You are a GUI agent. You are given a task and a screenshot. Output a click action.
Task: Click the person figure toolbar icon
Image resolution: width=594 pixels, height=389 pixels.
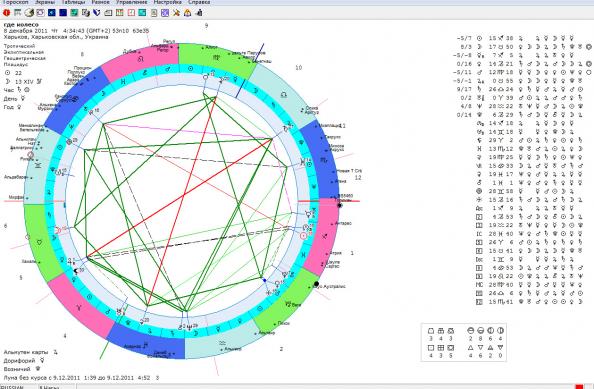[x=199, y=13]
